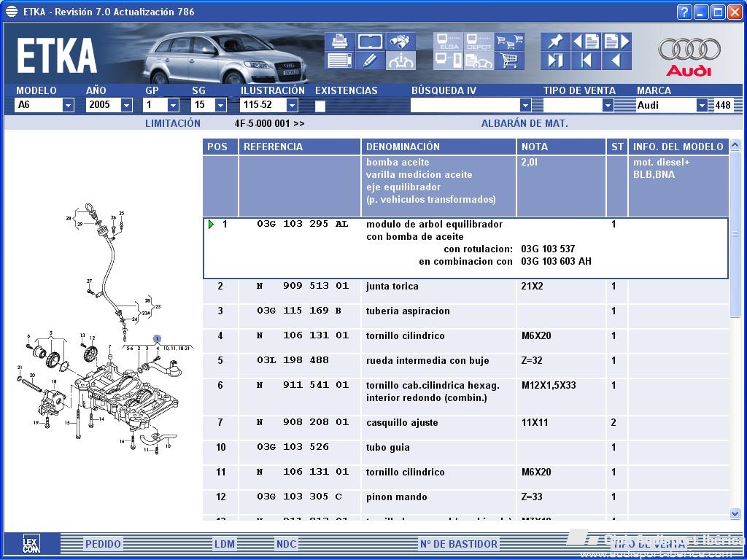The image size is (747, 560).
Task: Click the multiple shopping carts icon
Action: [x=509, y=42]
